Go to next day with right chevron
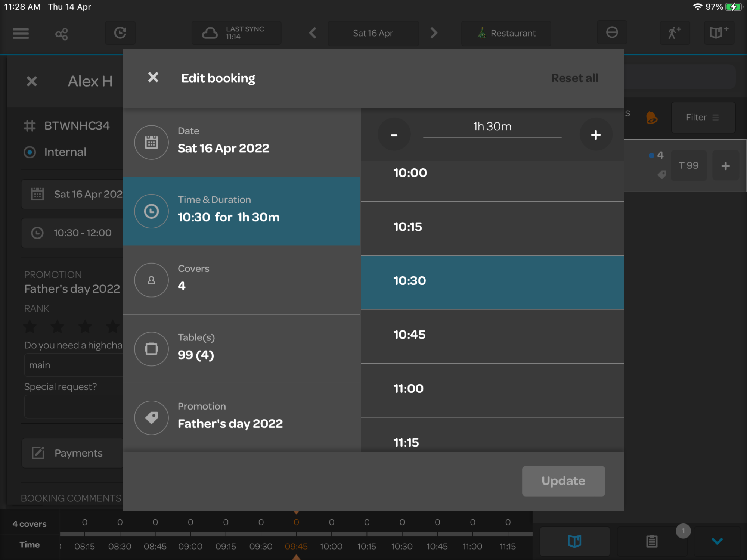This screenshot has height=560, width=747. [x=434, y=33]
